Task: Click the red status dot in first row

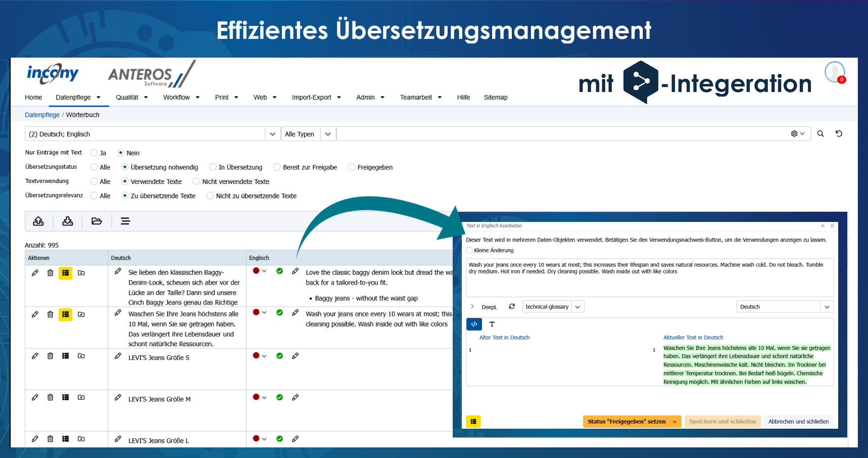Action: 256,271
